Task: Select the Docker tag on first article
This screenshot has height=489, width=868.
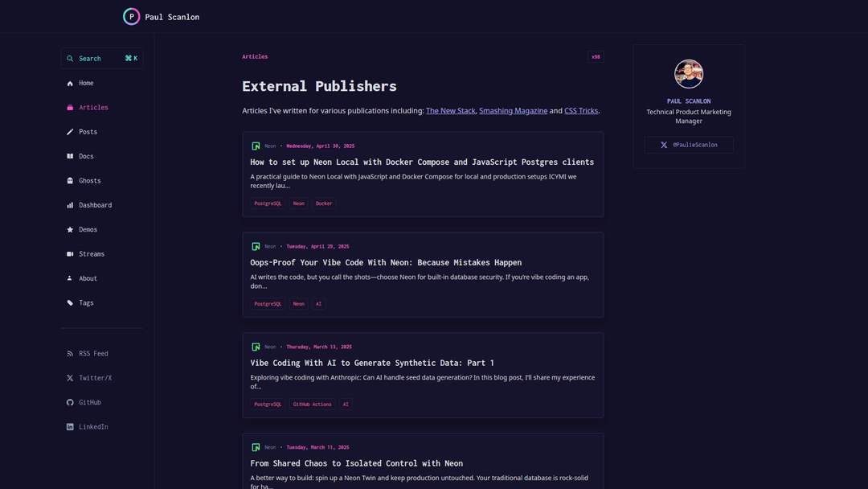Action: (x=324, y=203)
